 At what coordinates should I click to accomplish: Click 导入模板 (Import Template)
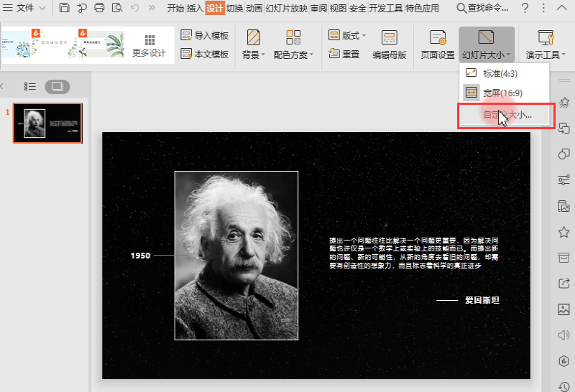pyautogui.click(x=205, y=36)
